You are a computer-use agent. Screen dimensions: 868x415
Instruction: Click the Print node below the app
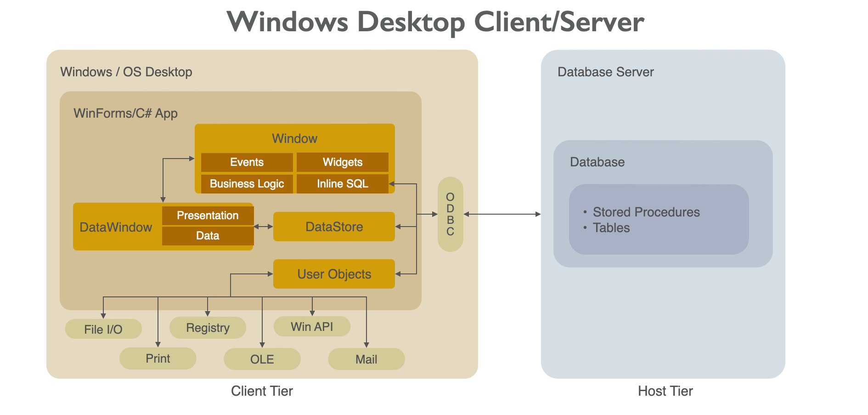158,358
